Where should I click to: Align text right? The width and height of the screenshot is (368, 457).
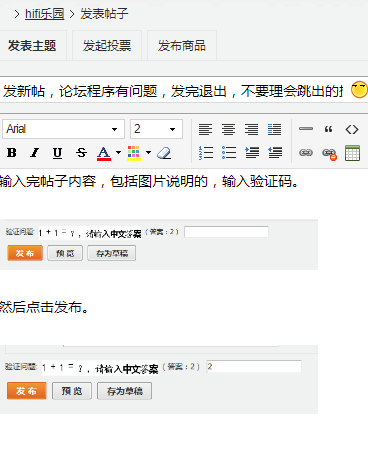point(251,129)
